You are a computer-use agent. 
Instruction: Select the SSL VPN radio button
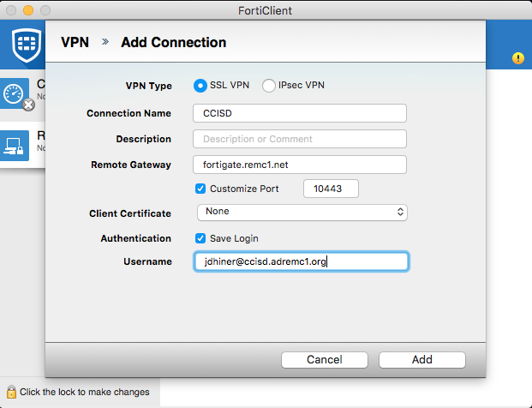pyautogui.click(x=200, y=86)
